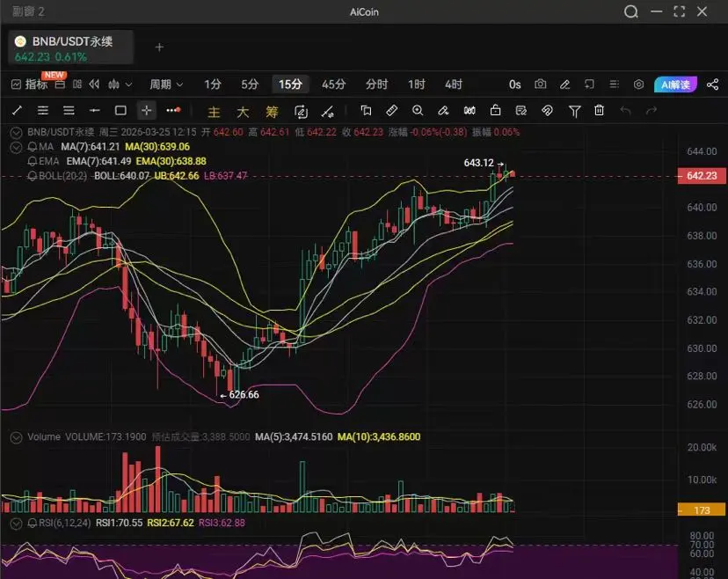Select the ruler measure tool

392,111
